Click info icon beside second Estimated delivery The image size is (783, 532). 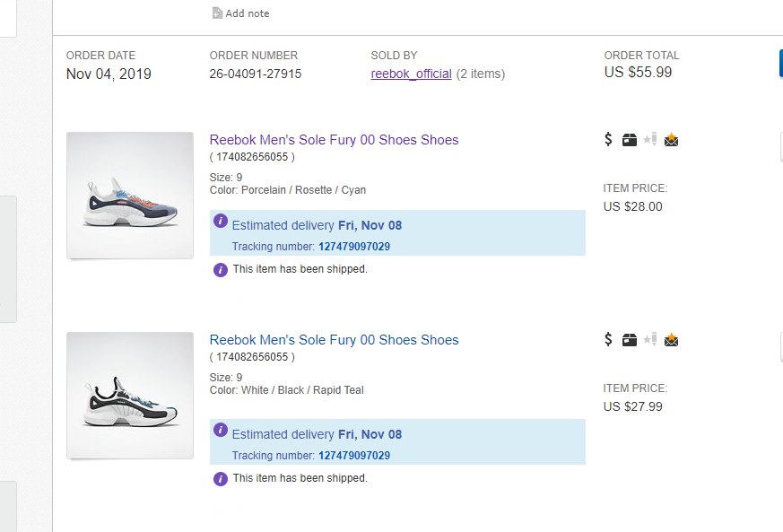coord(221,430)
